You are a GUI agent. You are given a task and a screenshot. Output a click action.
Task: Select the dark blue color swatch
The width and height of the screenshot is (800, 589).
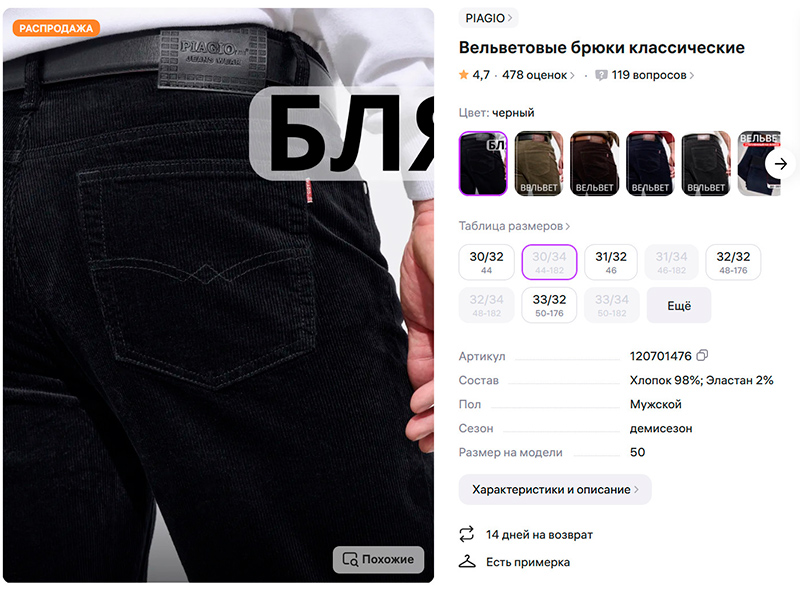point(650,163)
